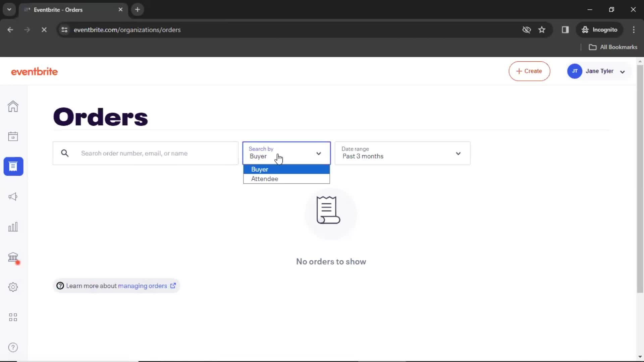Screen dimensions: 644x362
Task: Open the Calendar/Events icon
Action: coord(13,136)
